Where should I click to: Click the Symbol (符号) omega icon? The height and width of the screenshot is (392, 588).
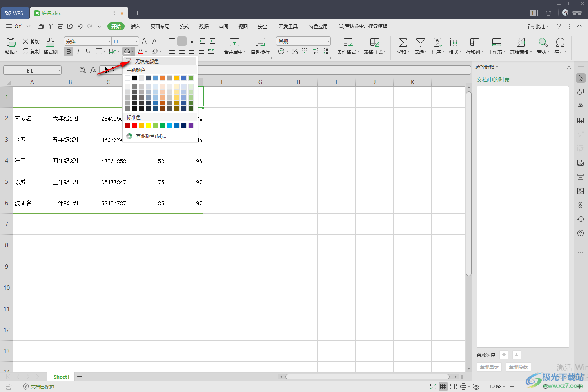(x=561, y=42)
